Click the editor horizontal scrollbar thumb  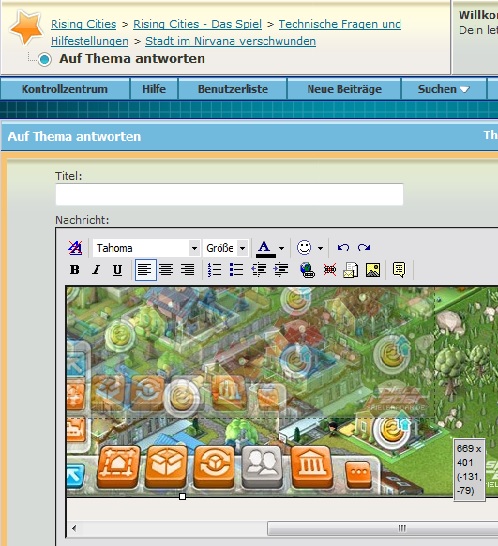383,528
